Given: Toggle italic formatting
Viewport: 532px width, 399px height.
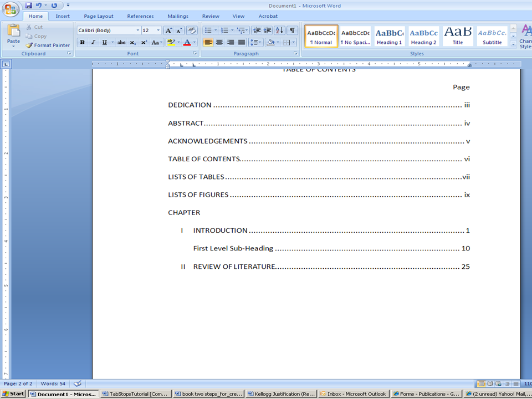Looking at the screenshot, I should pos(93,43).
